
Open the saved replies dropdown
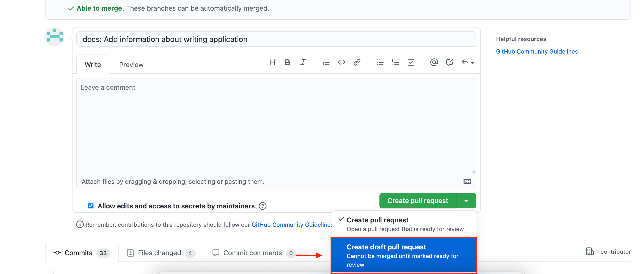tap(467, 62)
